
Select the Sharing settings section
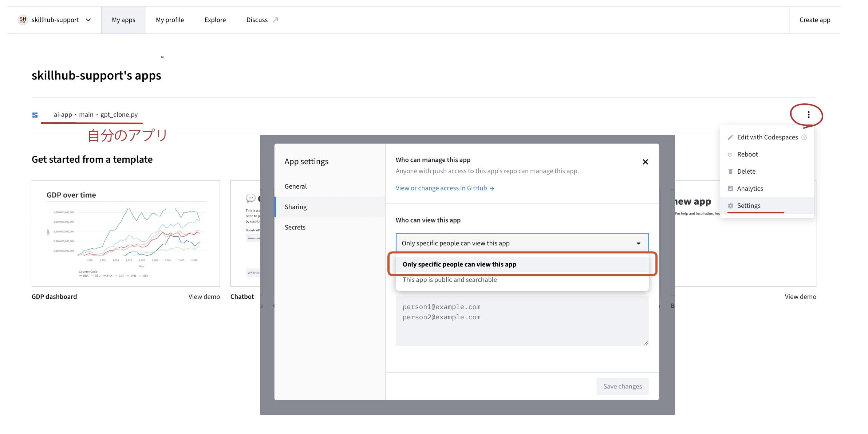(330, 207)
